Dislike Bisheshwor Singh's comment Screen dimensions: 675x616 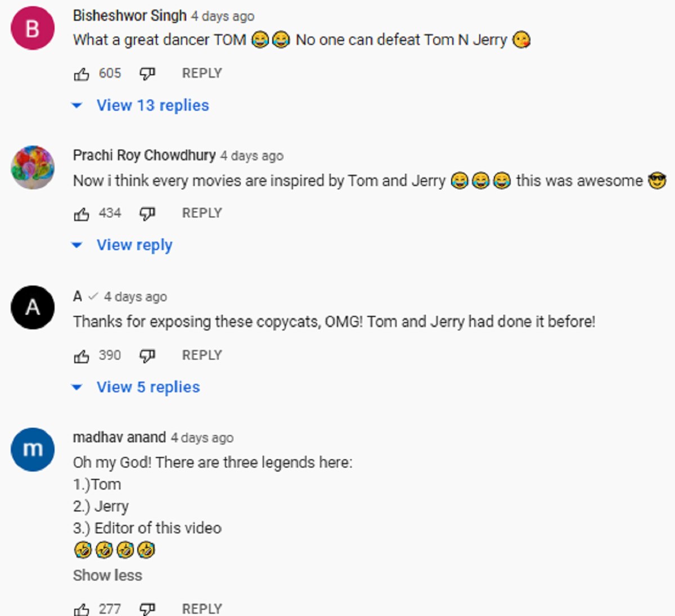point(147,74)
